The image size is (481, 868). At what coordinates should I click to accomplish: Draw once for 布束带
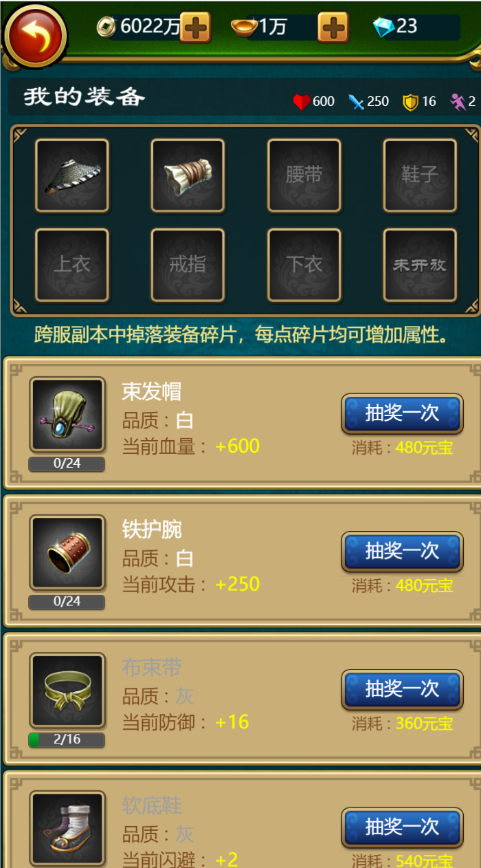point(402,689)
